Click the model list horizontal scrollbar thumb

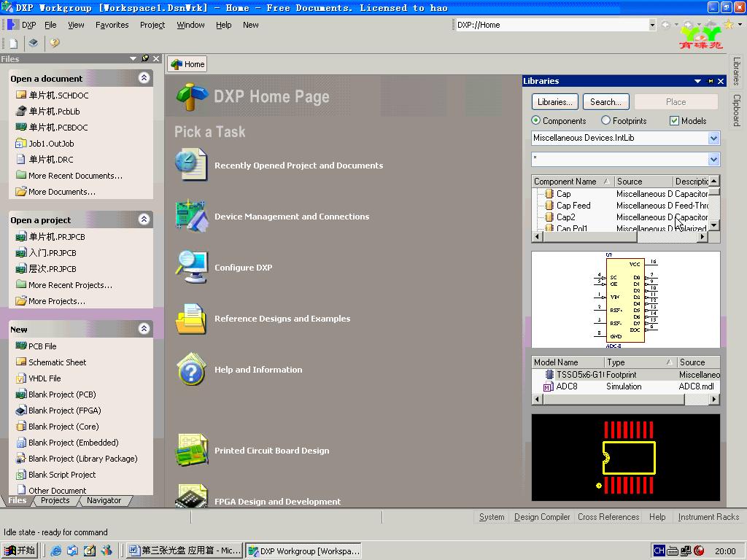coord(614,400)
